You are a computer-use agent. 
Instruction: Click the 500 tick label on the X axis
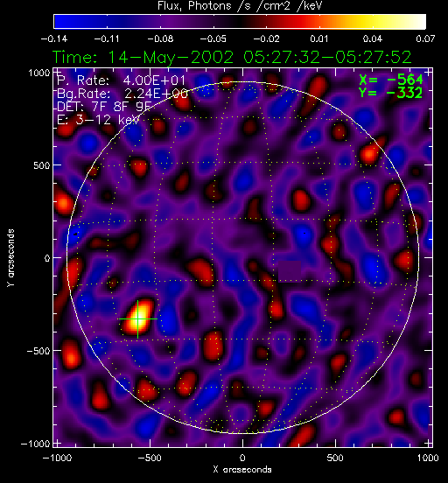[335, 458]
